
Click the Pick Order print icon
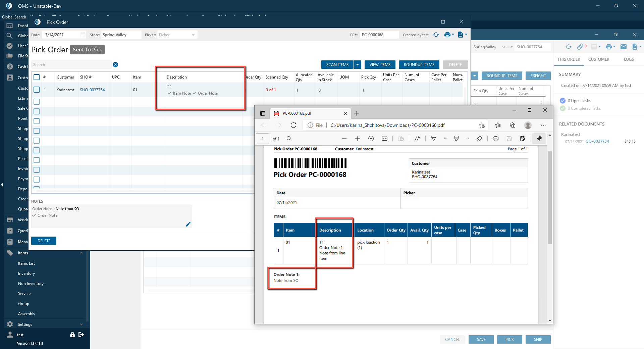(447, 35)
